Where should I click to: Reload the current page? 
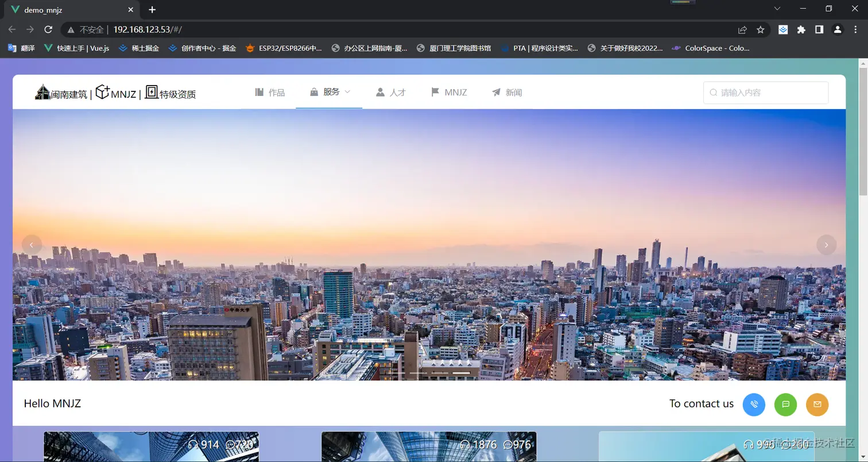click(x=48, y=29)
